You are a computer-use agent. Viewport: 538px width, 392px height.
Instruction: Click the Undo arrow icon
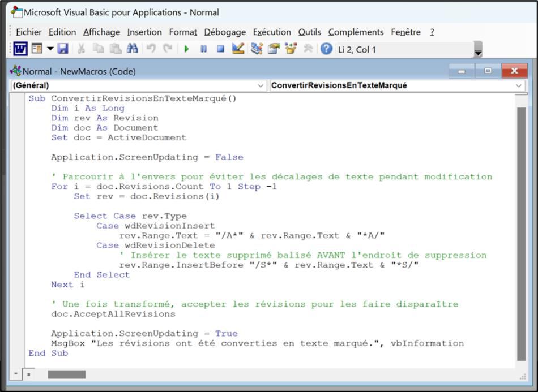click(x=151, y=49)
